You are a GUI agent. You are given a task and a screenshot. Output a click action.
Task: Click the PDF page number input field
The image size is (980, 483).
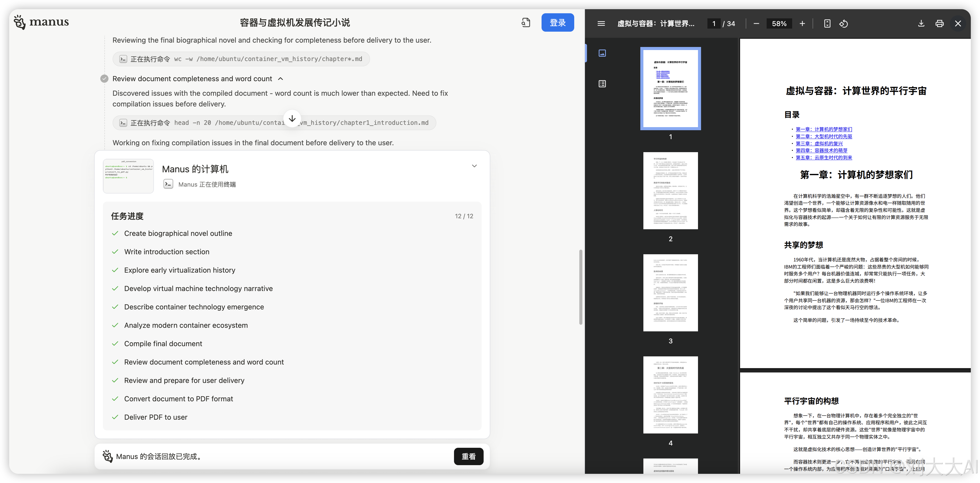pos(714,23)
